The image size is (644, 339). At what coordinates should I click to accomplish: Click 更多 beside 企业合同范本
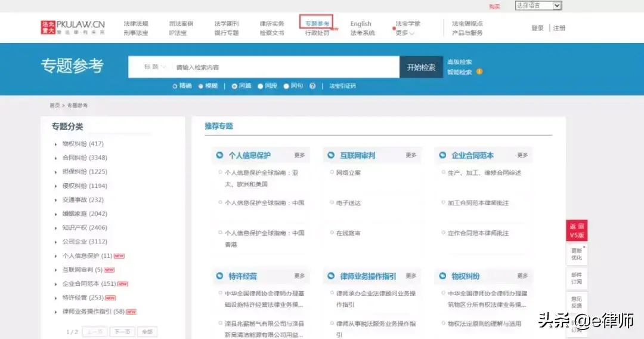pyautogui.click(x=522, y=155)
